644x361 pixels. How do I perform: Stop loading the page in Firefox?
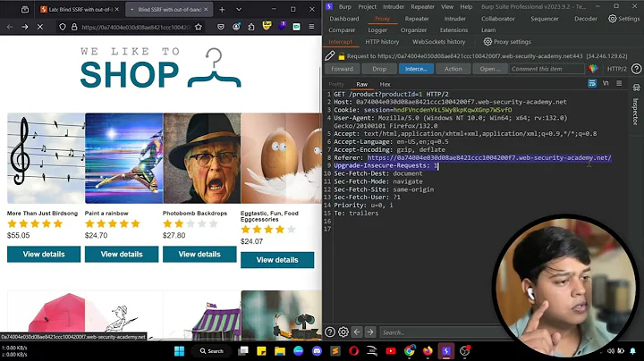pos(40,27)
